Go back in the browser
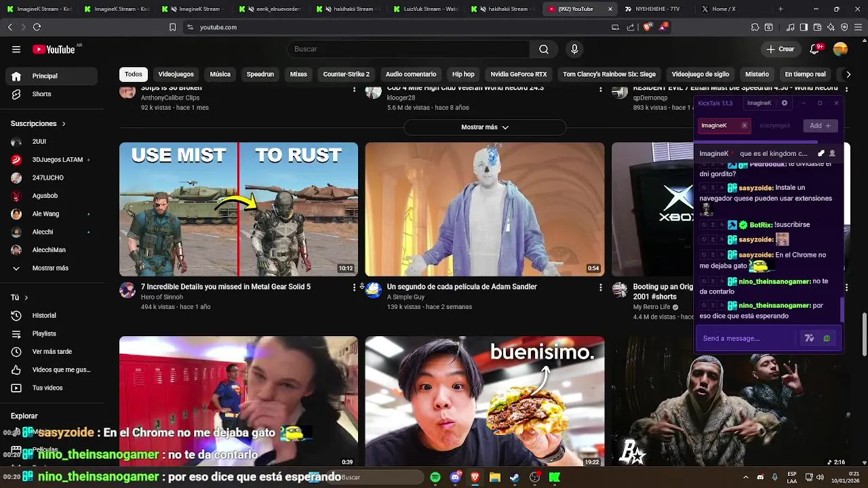 pyautogui.click(x=9, y=27)
